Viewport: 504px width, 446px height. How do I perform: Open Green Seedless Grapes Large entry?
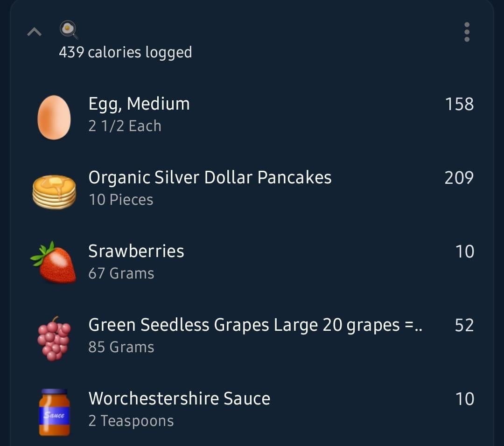252,335
